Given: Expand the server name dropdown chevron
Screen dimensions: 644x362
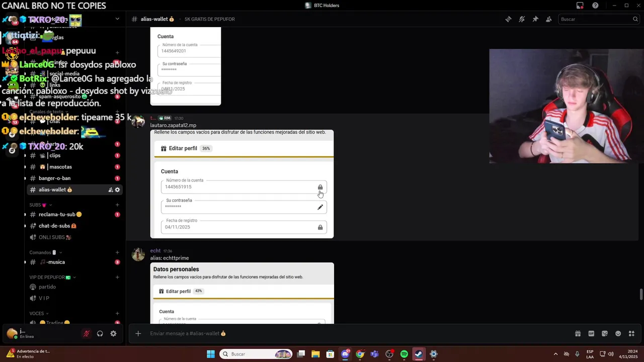Looking at the screenshot, I should 117,19.
